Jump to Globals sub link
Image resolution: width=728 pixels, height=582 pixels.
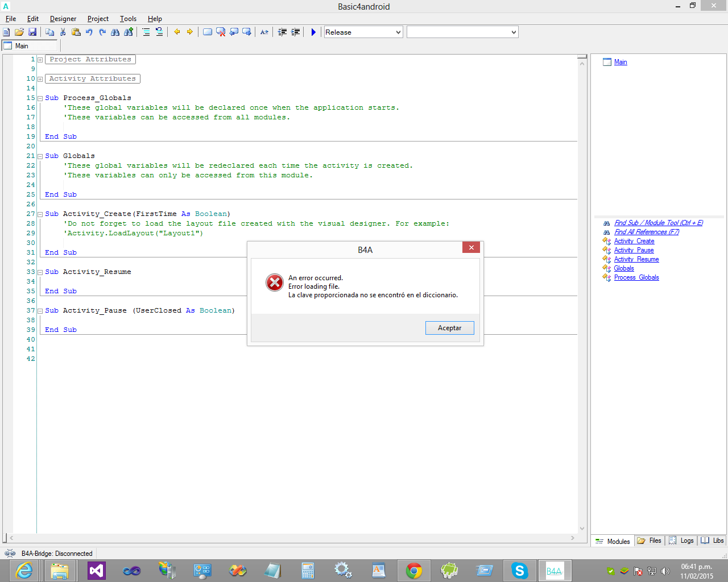point(624,268)
